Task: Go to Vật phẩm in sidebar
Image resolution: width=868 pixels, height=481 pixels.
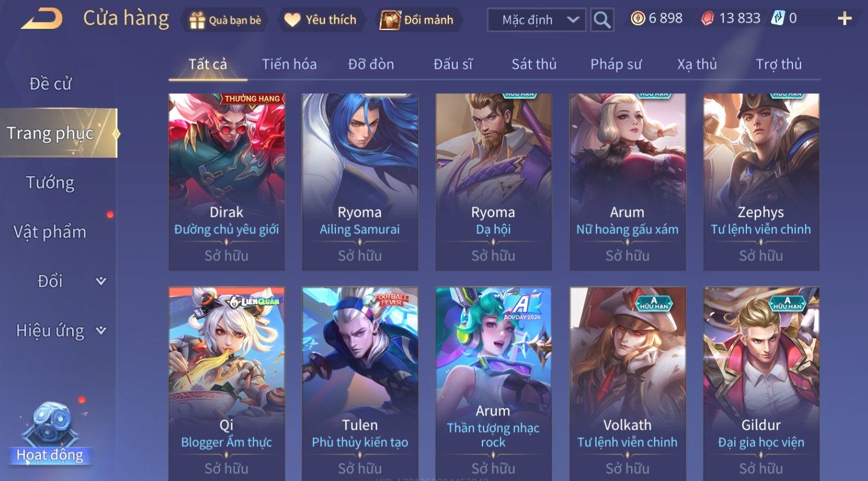Action: pos(51,232)
